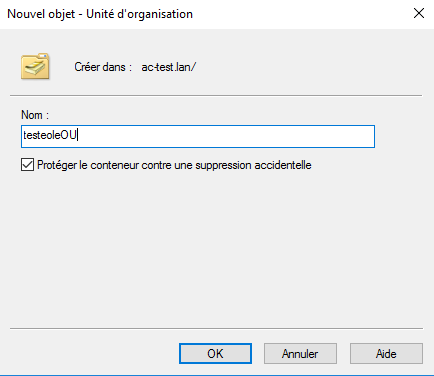Click the word 'Unité' in the dialog title
The width and height of the screenshot is (434, 376).
pyautogui.click(x=100, y=14)
